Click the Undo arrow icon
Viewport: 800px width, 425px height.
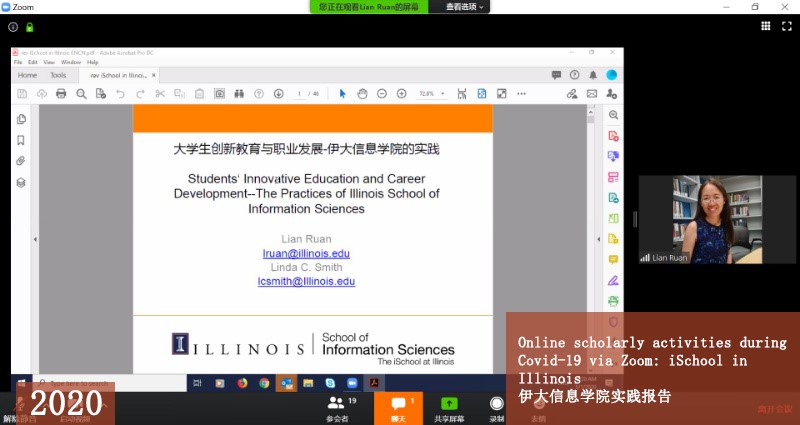point(120,94)
